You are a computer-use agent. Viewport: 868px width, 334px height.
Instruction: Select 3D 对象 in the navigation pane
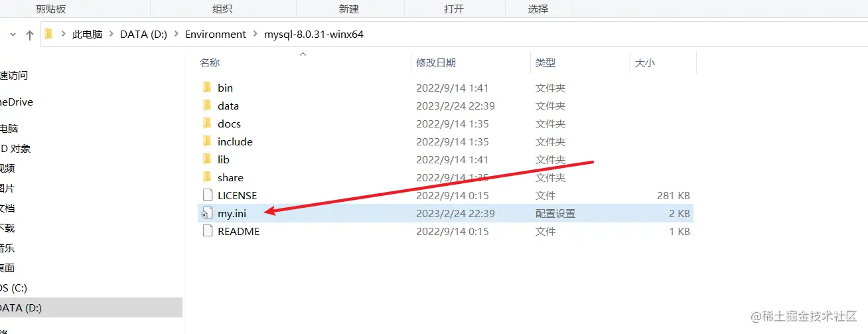(15, 149)
